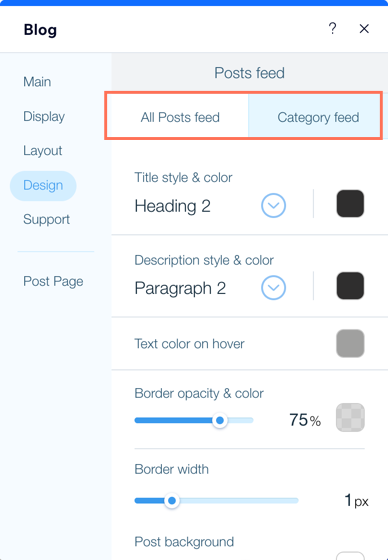This screenshot has width=388, height=560.
Task: Open the Heading 2 style dropdown
Action: click(273, 206)
